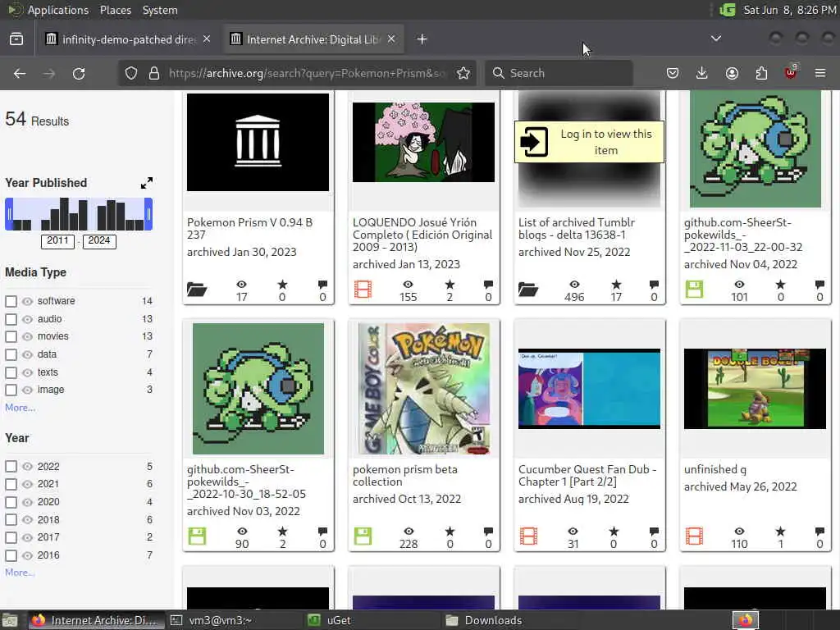Check the image media type box
This screenshot has width=840, height=630.
pyautogui.click(x=11, y=390)
